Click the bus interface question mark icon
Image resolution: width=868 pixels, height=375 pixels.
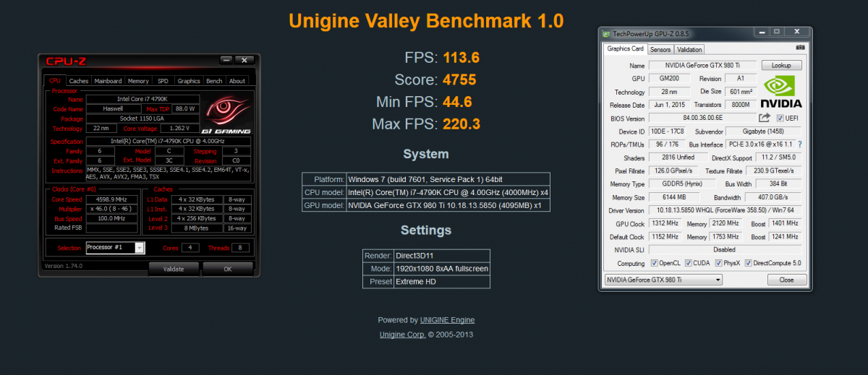pos(799,145)
